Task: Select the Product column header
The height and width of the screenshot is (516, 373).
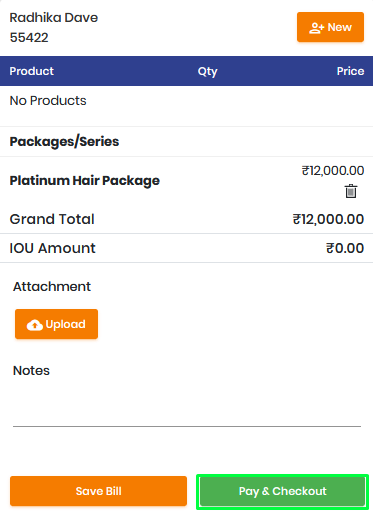Action: coord(32,71)
